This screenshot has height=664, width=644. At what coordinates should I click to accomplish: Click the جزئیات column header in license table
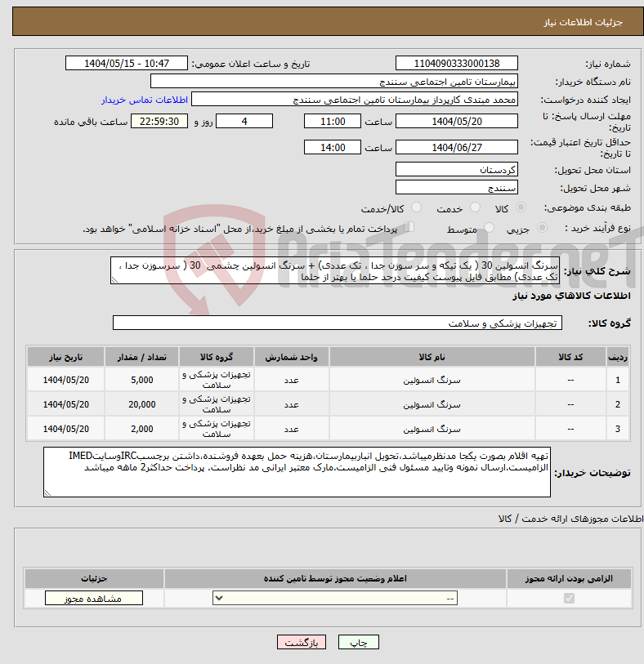(94, 578)
